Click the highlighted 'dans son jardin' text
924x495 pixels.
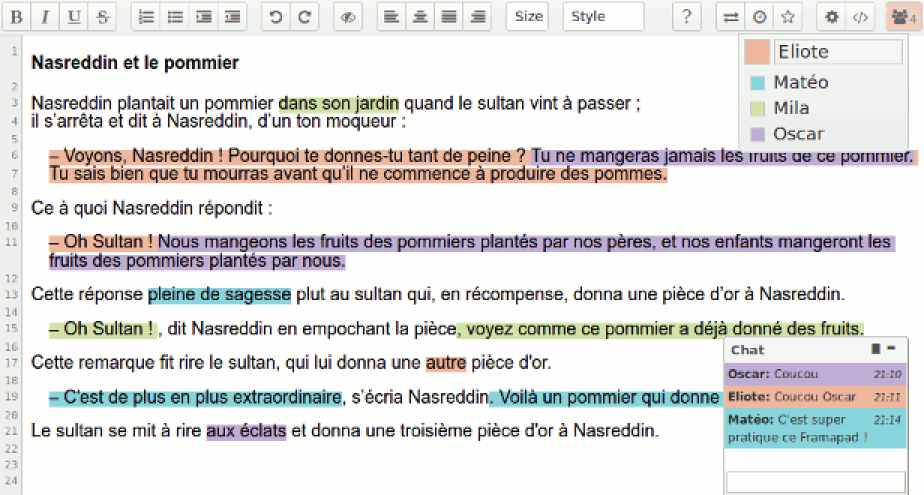click(339, 104)
